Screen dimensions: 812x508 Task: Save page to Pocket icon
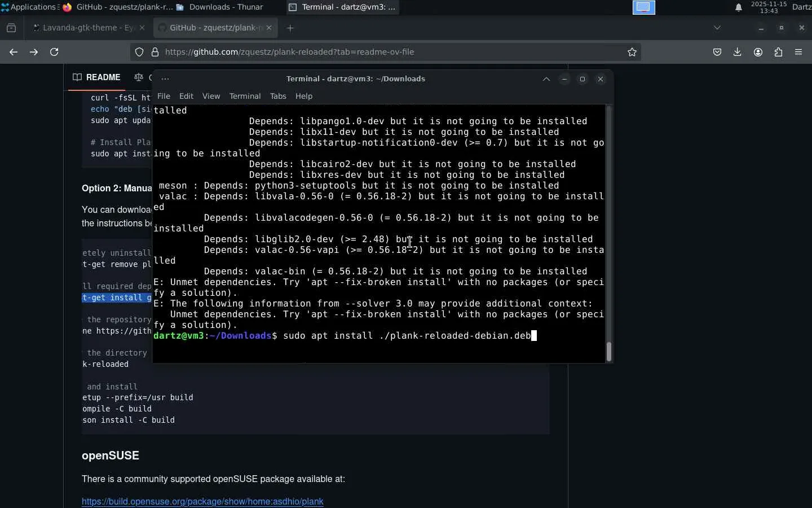[x=717, y=52]
